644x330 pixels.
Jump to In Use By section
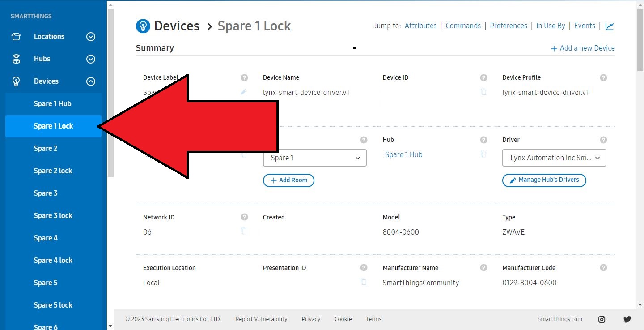coord(551,26)
